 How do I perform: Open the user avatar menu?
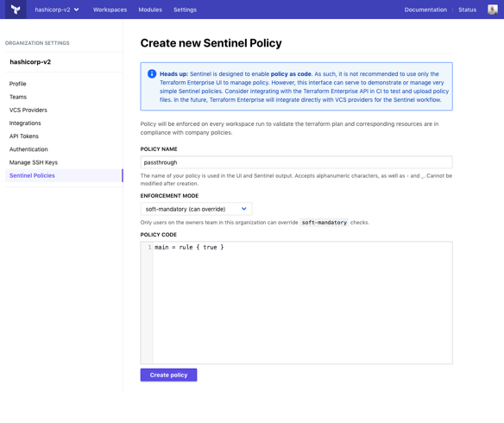click(493, 9)
